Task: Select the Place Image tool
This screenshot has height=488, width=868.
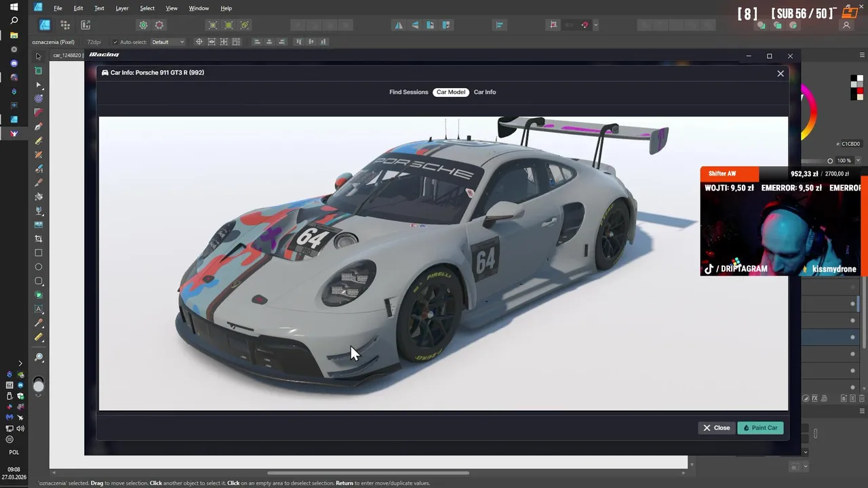Action: (39, 224)
